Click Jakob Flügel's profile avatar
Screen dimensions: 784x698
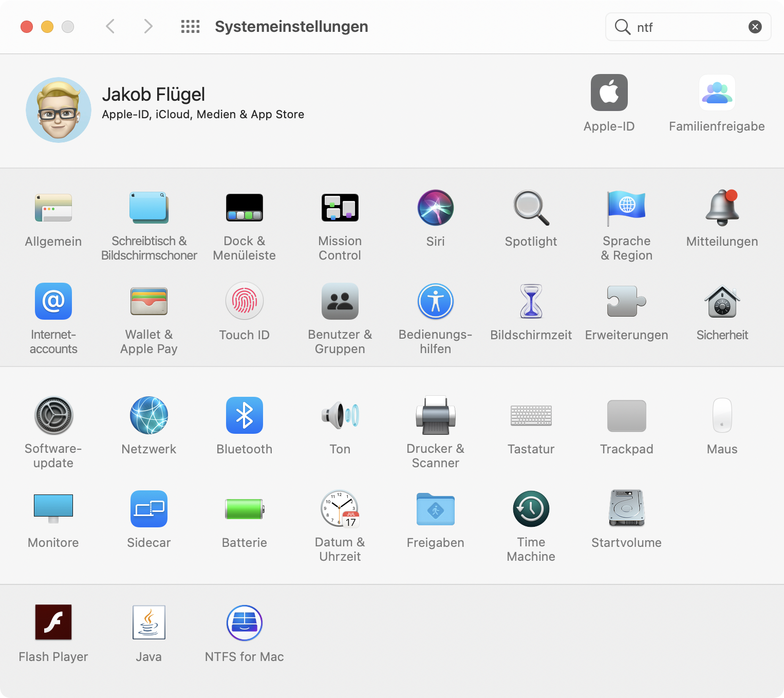click(59, 110)
